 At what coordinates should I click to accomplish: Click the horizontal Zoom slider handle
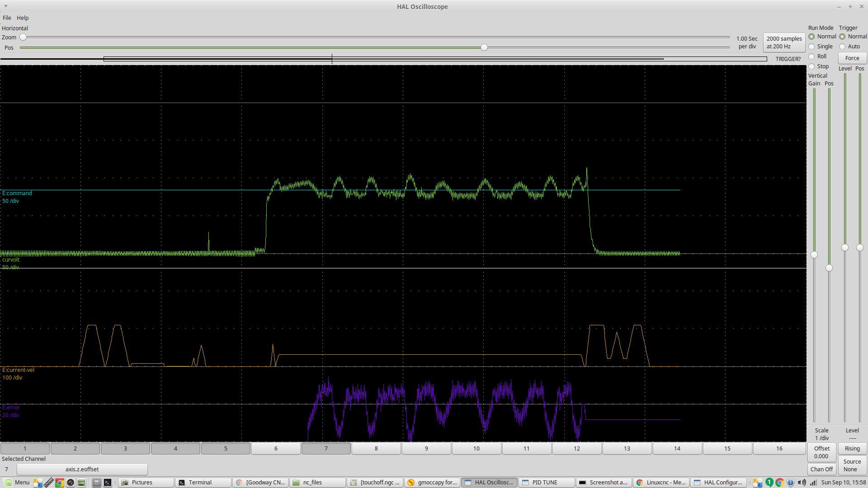click(x=23, y=37)
